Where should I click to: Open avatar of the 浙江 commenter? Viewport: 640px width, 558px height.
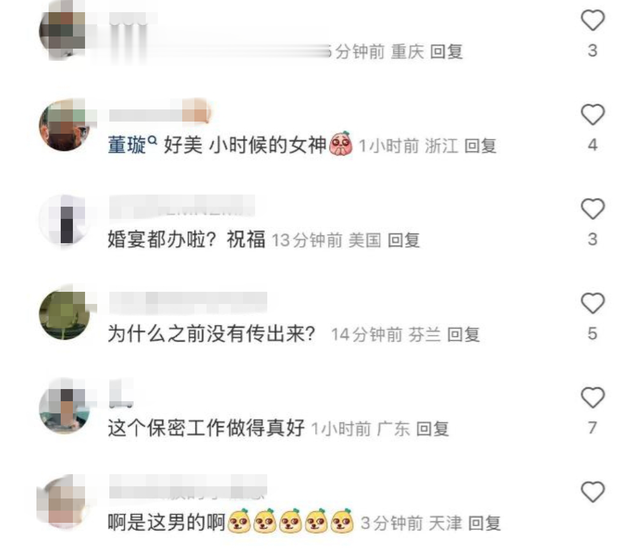[64, 125]
